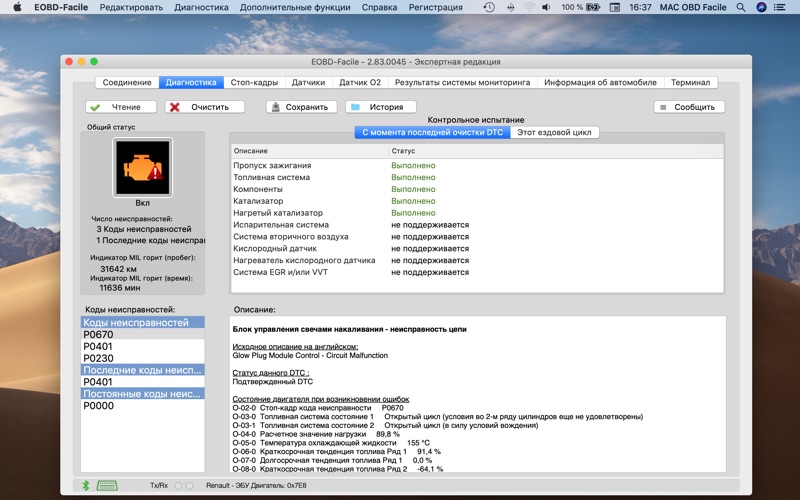Viewport: 800px width, 500px height.
Task: Open Spotlight search in menu bar
Action: point(741,7)
